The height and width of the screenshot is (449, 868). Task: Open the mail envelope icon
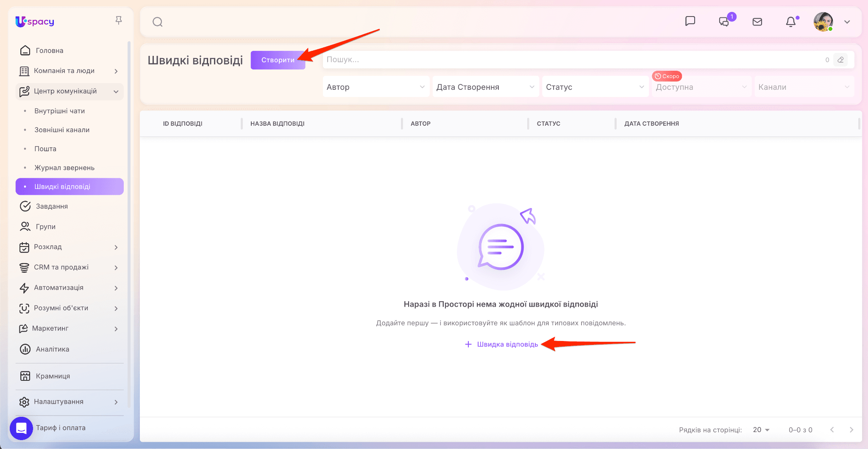click(757, 22)
